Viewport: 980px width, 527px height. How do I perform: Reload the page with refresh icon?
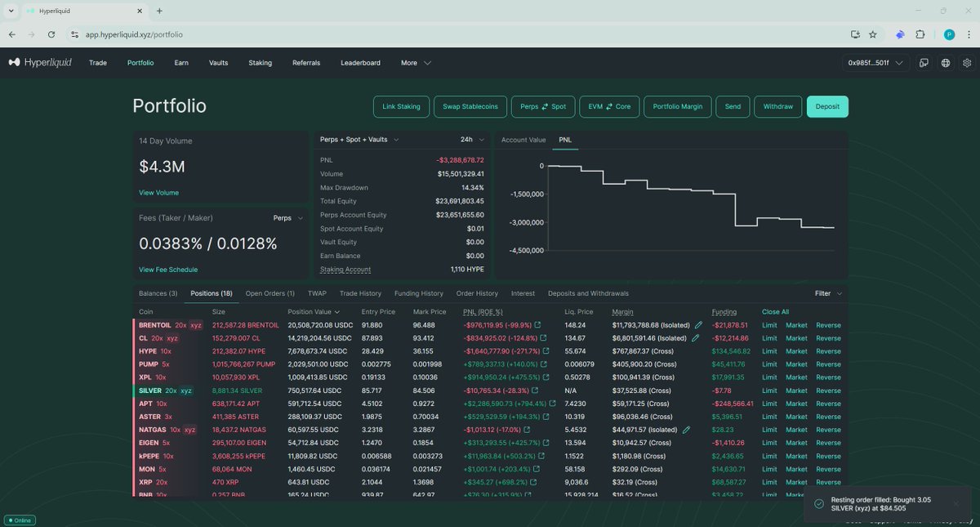pyautogui.click(x=51, y=34)
